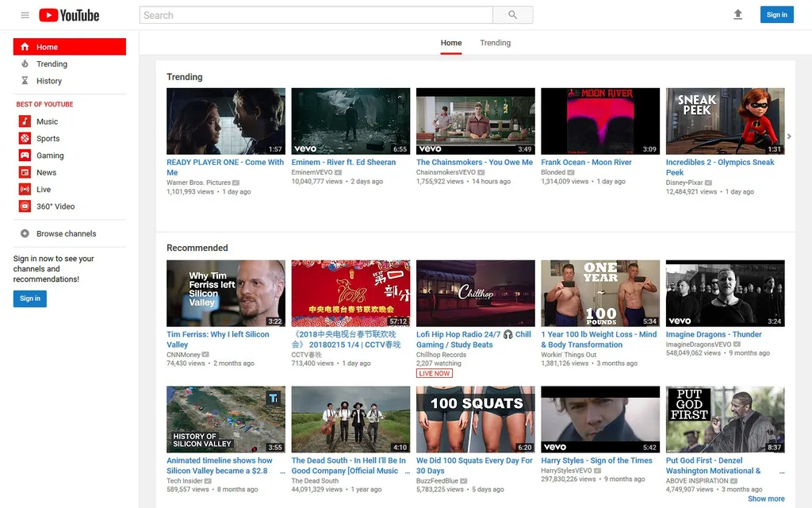Screen dimensions: 812x508
Task: Open the Frank Ocean Moon River thumbnail
Action: pyautogui.click(x=599, y=120)
